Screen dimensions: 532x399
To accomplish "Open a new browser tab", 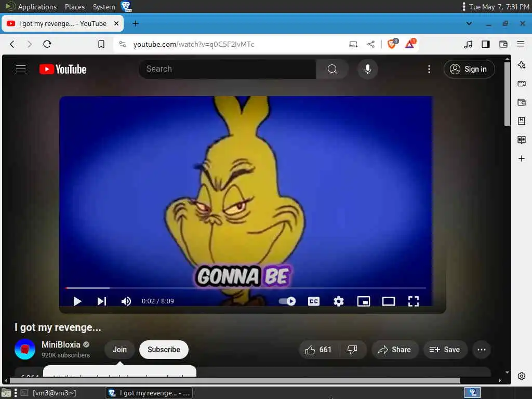I will pos(136,23).
